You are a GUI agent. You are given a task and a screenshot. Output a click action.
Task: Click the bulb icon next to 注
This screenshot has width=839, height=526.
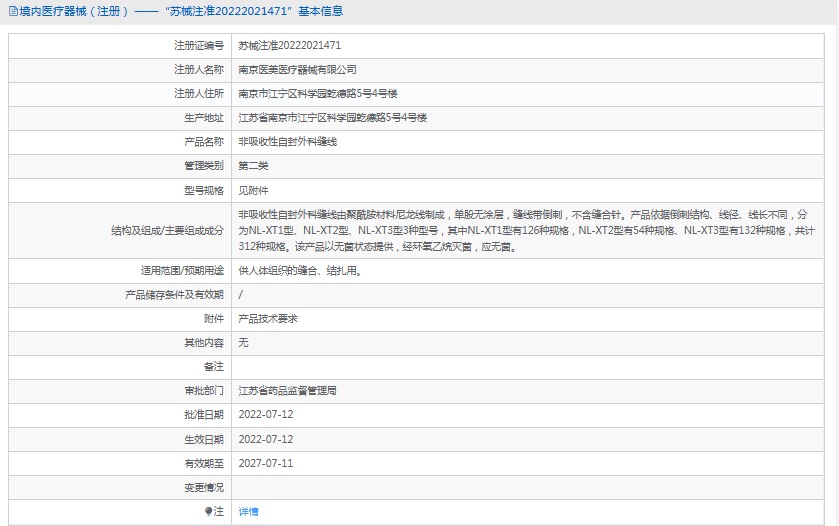point(209,512)
